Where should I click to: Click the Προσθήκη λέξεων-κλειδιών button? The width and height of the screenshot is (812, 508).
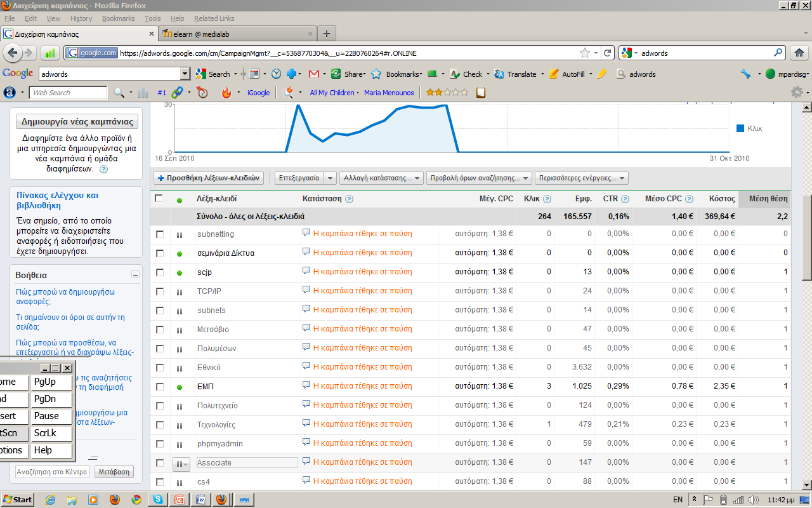[x=209, y=178]
